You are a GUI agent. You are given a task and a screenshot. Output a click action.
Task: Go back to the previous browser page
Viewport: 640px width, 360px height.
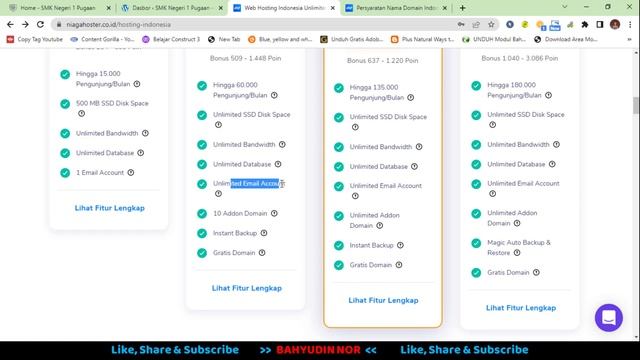[x=10, y=24]
